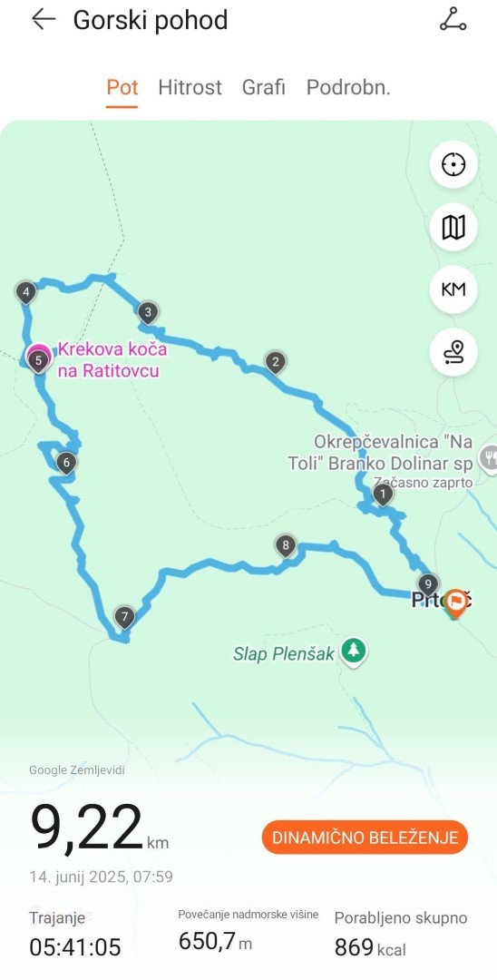Go back with the arrow icon
This screenshot has height=980, width=497.
pyautogui.click(x=44, y=19)
